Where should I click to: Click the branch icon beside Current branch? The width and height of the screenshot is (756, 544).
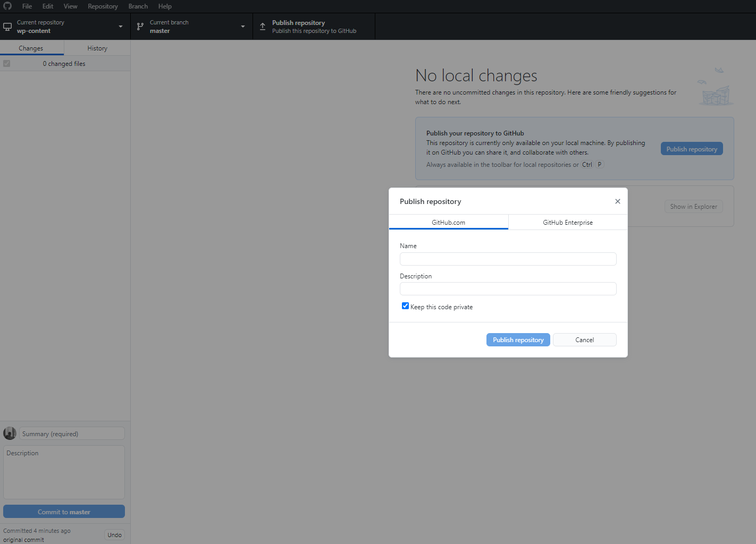pyautogui.click(x=140, y=27)
